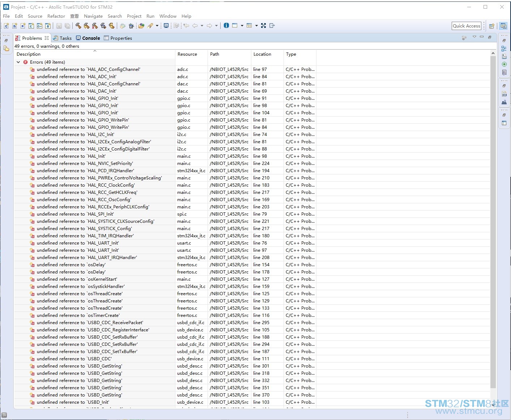The width and height of the screenshot is (511, 420).
Task: Click the Build hammer icon in toolbar
Action: pos(78,26)
